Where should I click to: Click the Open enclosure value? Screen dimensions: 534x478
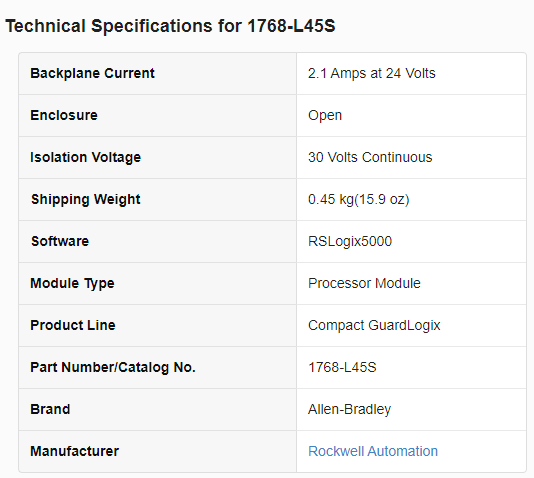click(325, 115)
